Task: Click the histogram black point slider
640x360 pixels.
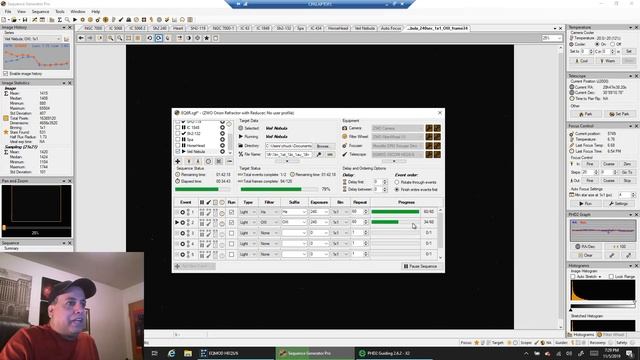Action: tap(571, 309)
